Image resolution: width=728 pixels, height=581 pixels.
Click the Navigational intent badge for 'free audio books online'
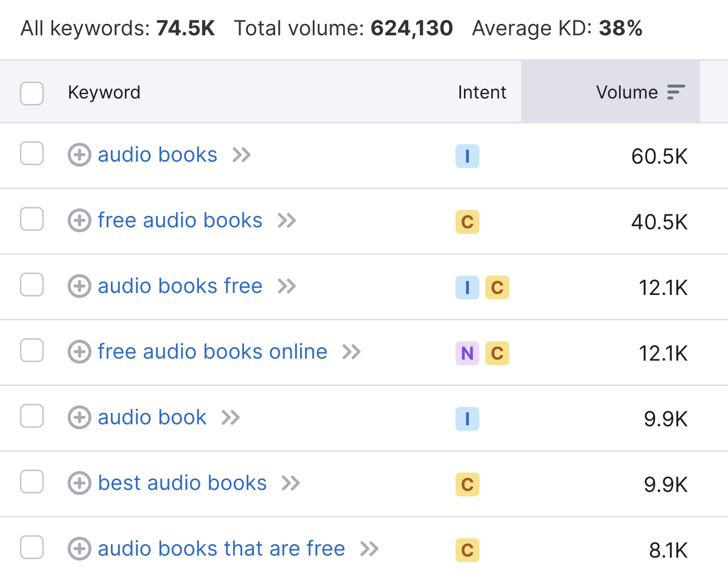[467, 353]
